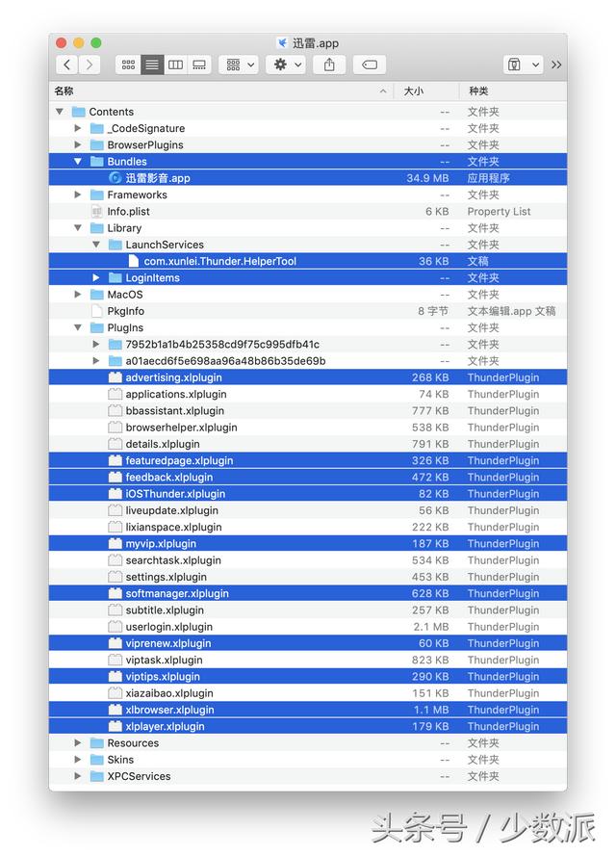Select the userlogin.xlplugin row name

point(169,627)
